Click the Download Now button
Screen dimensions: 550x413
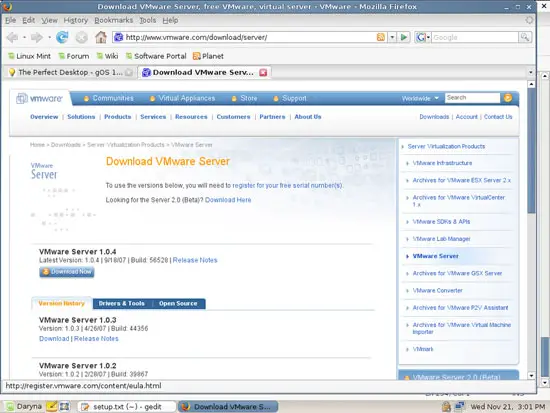click(67, 272)
